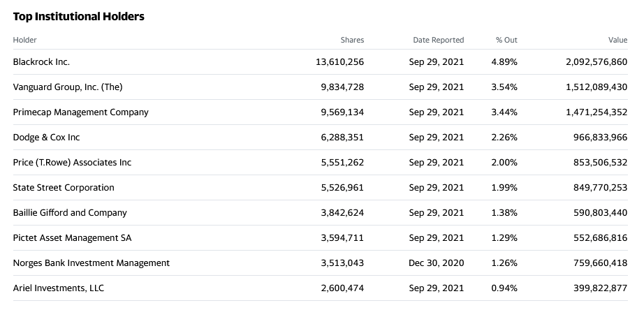Select the Value column header
Viewport: 644px width, 310px height.
[x=617, y=40]
